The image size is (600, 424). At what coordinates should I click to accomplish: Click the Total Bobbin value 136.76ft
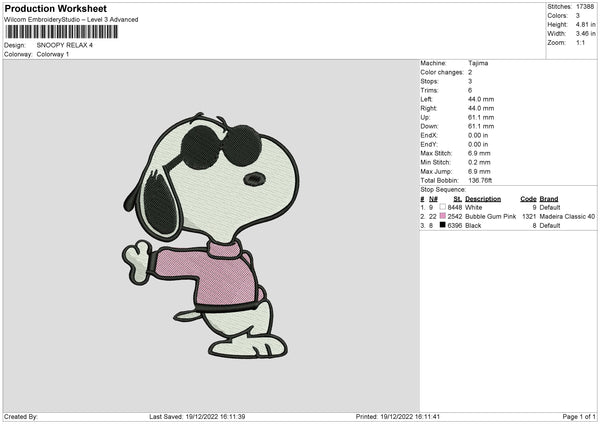[x=480, y=180]
